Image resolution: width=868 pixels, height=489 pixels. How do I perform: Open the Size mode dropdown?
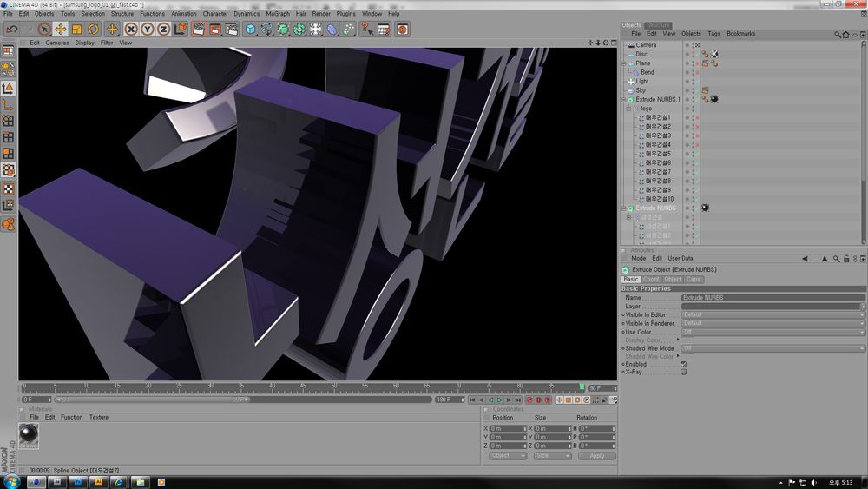552,456
